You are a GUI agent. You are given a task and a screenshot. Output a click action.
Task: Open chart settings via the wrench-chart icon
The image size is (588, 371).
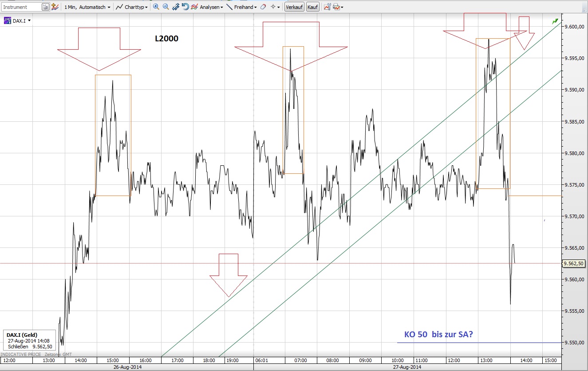coord(327,7)
